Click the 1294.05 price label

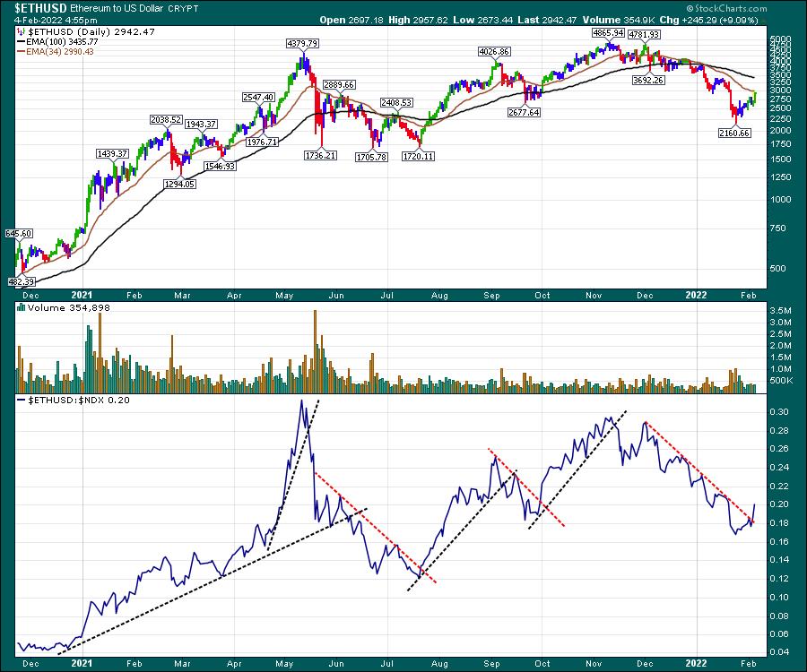[x=182, y=182]
